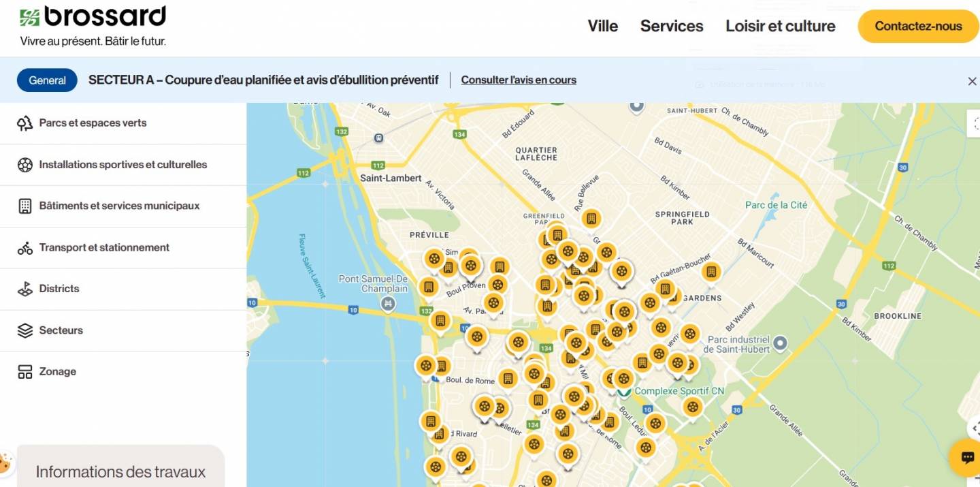Click the bicycle icon for Transport et stationnement
Viewport: 980px width, 487px height.
[25, 248]
